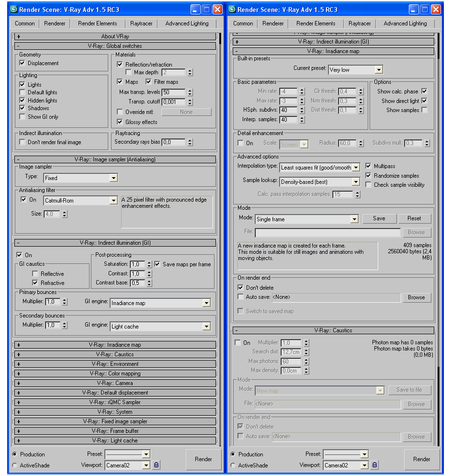Image resolution: width=451 pixels, height=476 pixels.
Task: Enable Reflective GI caustics checkbox
Action: 35,273
